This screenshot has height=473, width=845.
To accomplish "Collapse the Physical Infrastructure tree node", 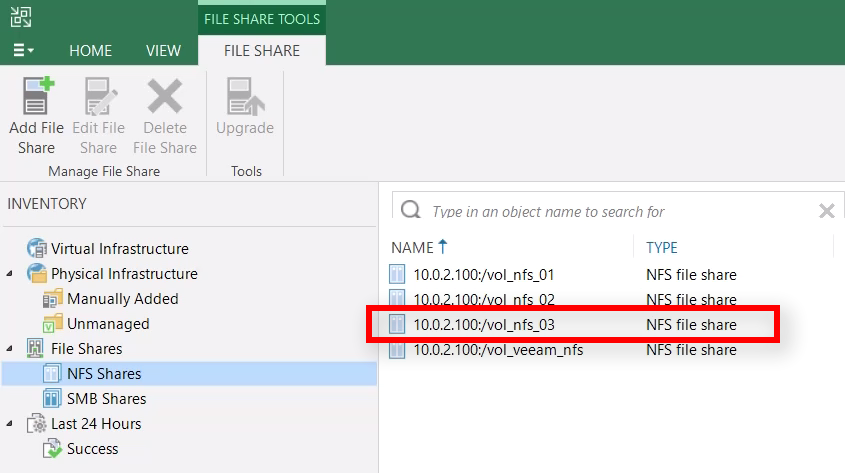I will click(11, 274).
